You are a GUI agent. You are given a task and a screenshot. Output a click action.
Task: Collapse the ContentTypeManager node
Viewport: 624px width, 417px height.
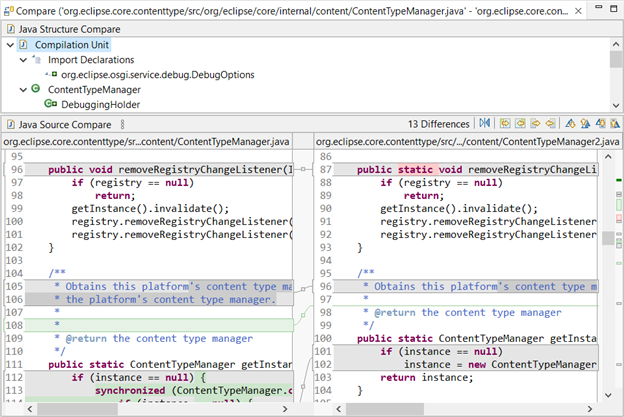23,90
